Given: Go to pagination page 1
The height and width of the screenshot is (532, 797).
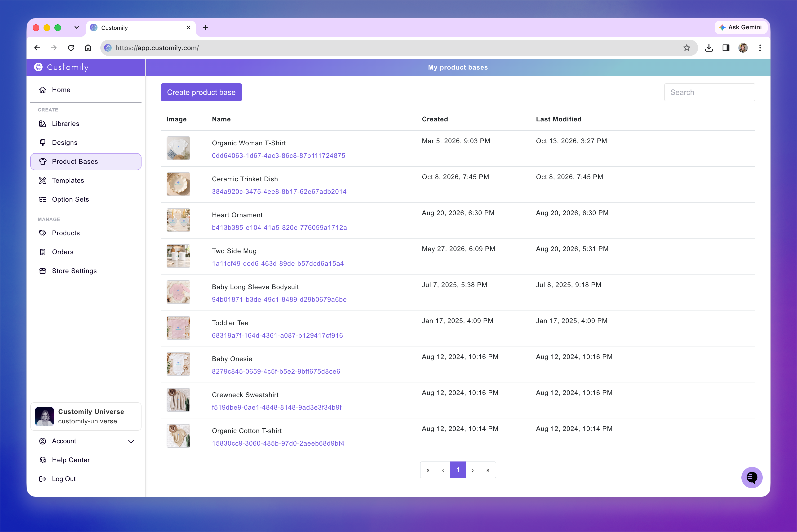Looking at the screenshot, I should point(458,470).
